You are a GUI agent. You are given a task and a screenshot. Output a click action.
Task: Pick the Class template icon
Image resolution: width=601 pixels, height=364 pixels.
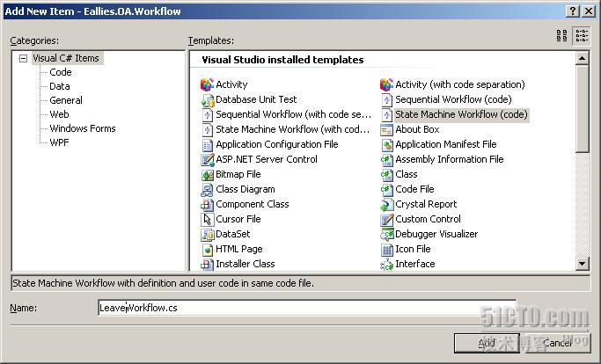tap(386, 174)
